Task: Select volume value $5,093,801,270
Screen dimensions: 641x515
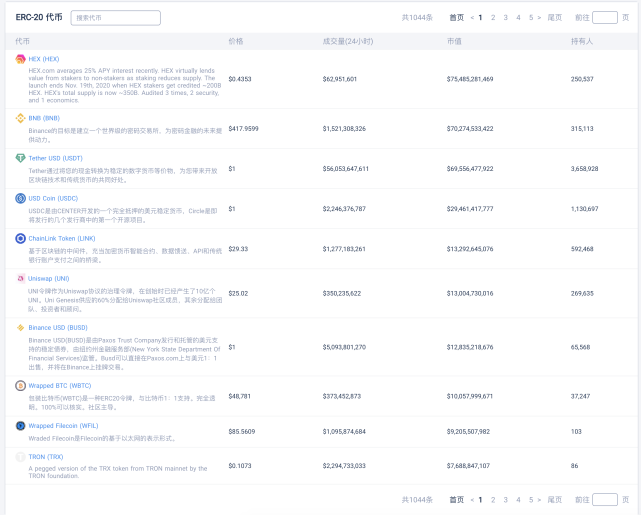Action: pyautogui.click(x=344, y=347)
